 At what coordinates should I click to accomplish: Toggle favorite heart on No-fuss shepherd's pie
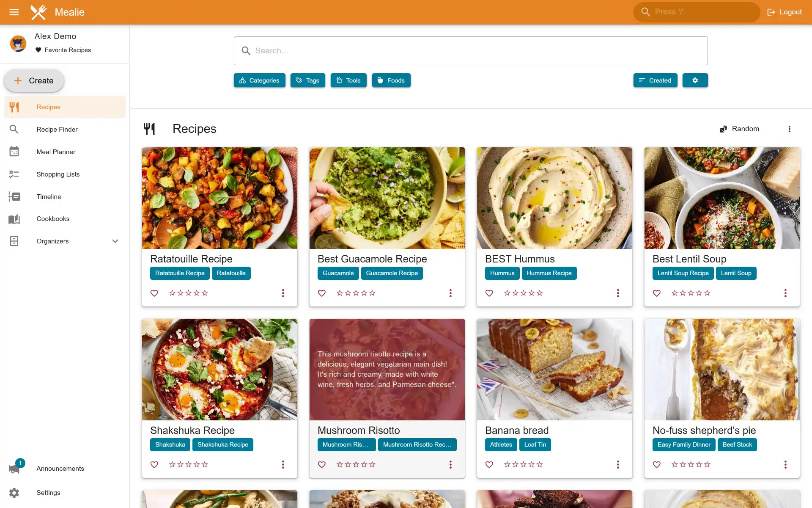coord(657,464)
